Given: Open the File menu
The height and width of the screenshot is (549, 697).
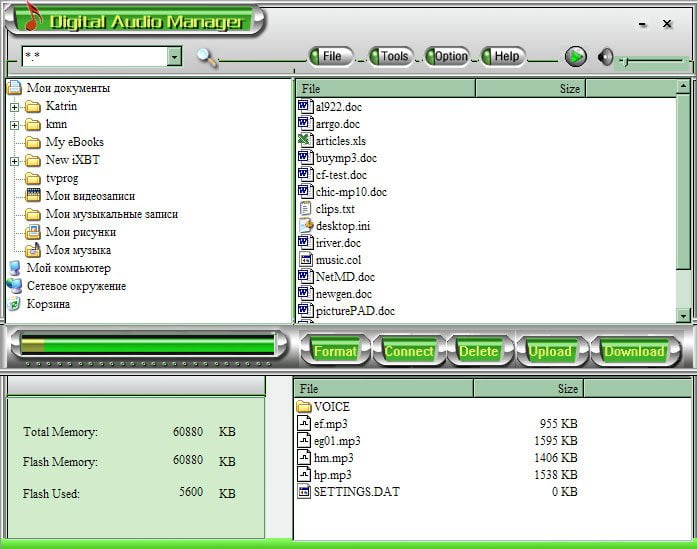Looking at the screenshot, I should (331, 56).
